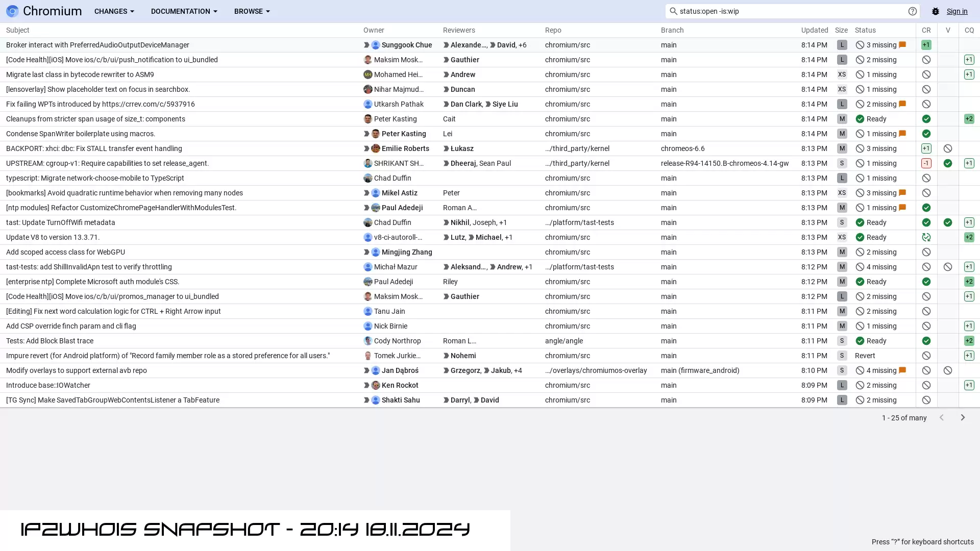
Task: Expand the CHANGES dropdown menu
Action: click(114, 11)
